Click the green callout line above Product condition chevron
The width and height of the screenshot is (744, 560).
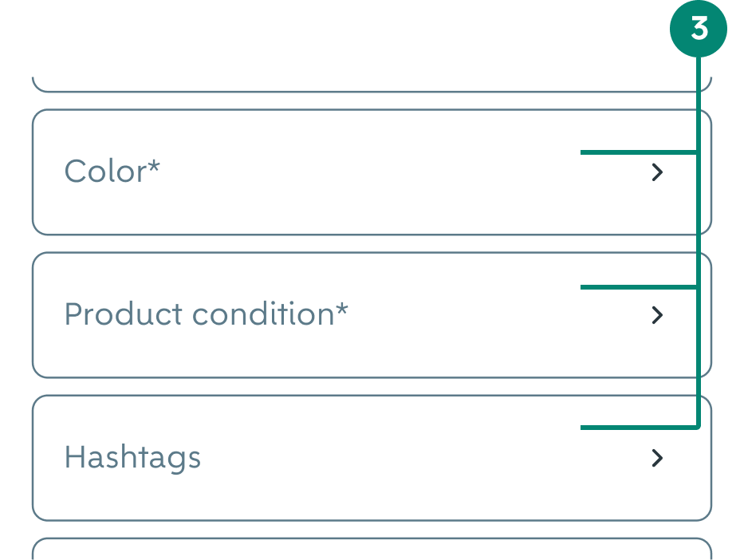[638, 287]
